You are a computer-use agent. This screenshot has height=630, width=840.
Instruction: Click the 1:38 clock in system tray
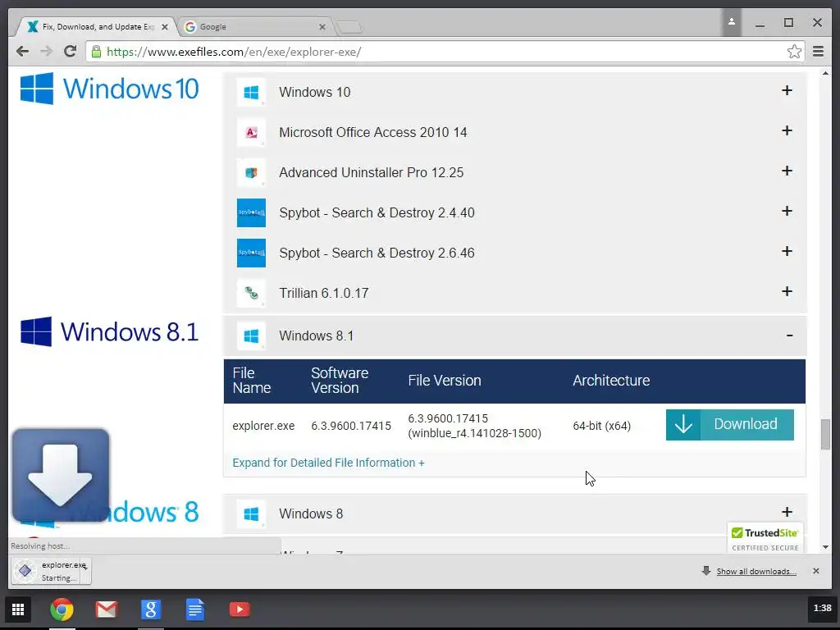pos(822,609)
